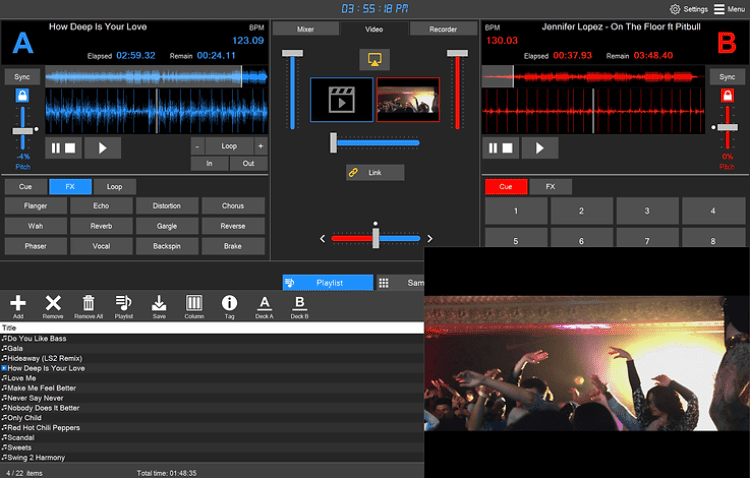The width and height of the screenshot is (750, 478).
Task: Switch to the Mixer tab
Action: [x=306, y=29]
